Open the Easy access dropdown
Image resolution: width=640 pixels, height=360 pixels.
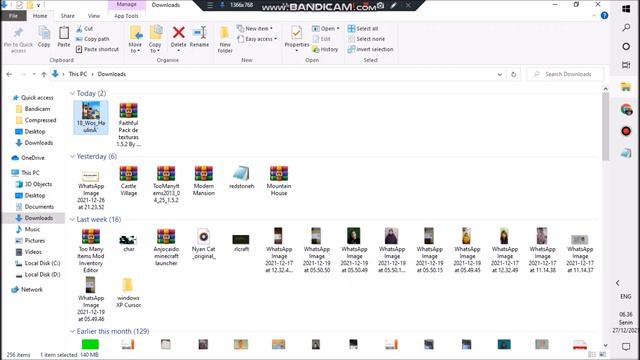tap(257, 39)
